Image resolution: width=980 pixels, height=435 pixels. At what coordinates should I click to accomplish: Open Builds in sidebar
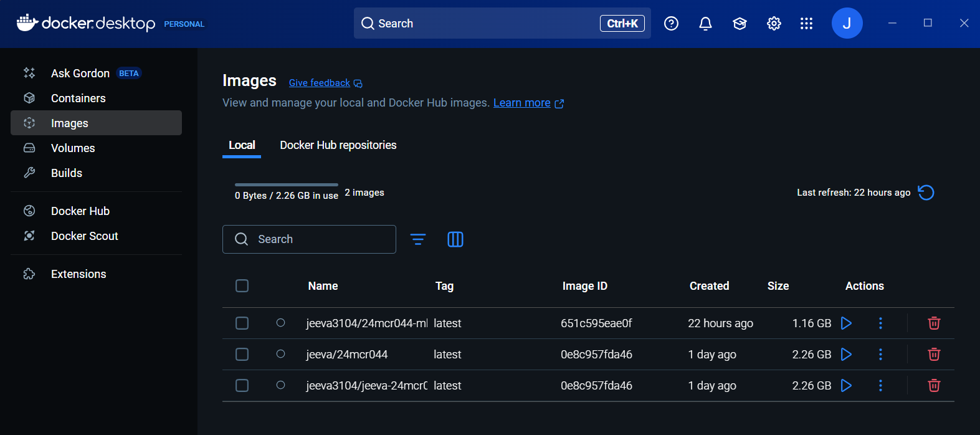click(x=97, y=173)
